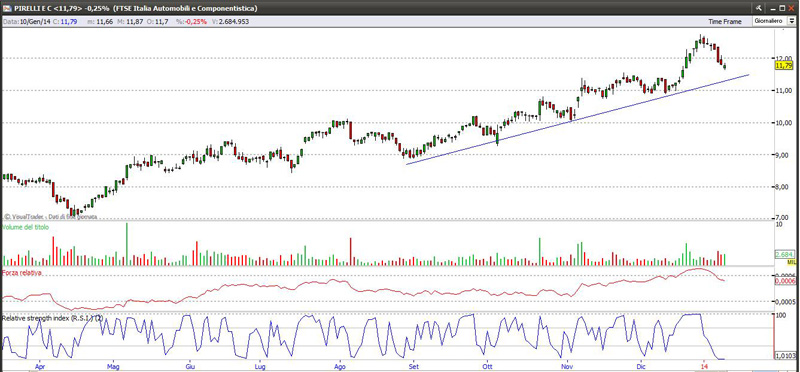Click the Dic month label on axis

[640, 366]
